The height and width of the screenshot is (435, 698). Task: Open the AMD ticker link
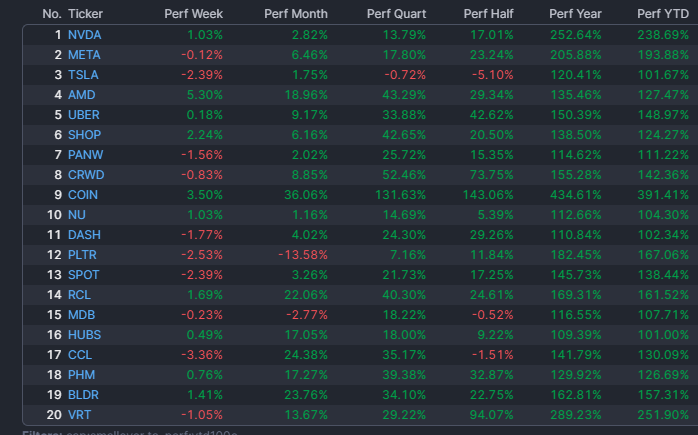point(81,95)
